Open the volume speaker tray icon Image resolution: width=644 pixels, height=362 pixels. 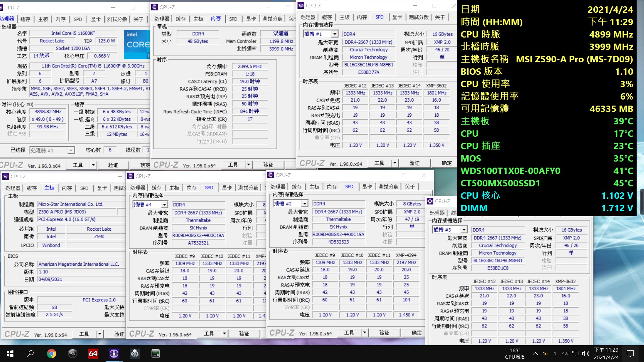[586, 353]
